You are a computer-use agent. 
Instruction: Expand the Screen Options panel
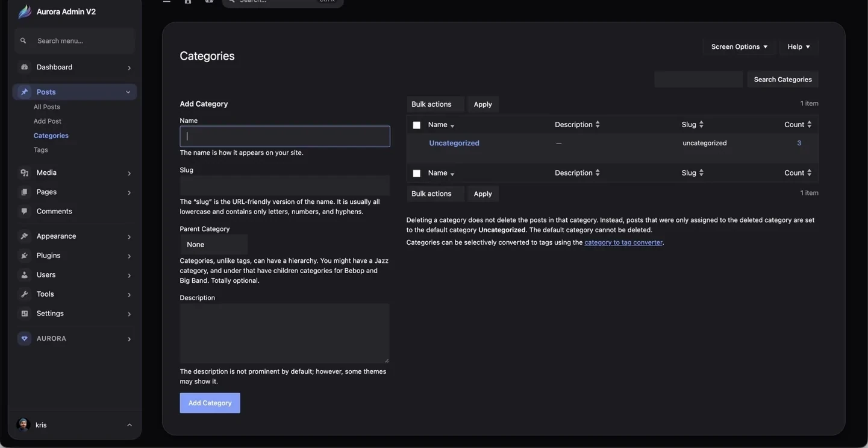[x=739, y=46]
